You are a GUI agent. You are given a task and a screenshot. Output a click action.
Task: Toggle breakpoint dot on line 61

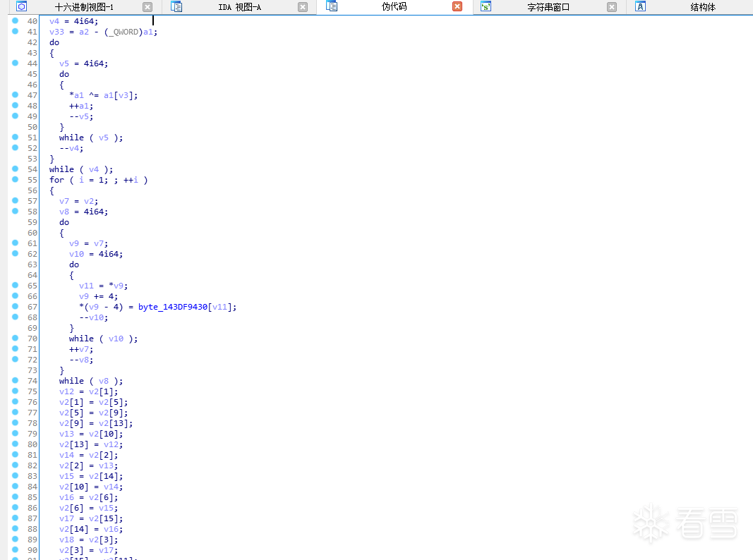(x=16, y=243)
